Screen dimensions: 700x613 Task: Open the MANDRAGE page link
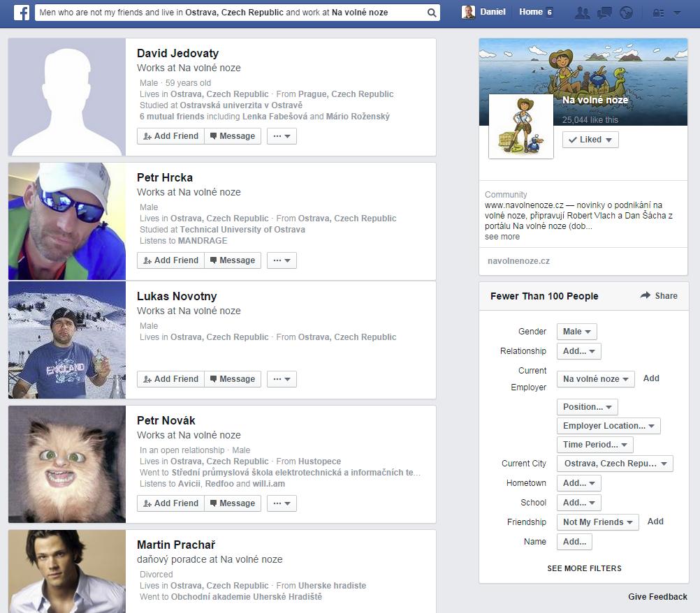click(x=203, y=241)
